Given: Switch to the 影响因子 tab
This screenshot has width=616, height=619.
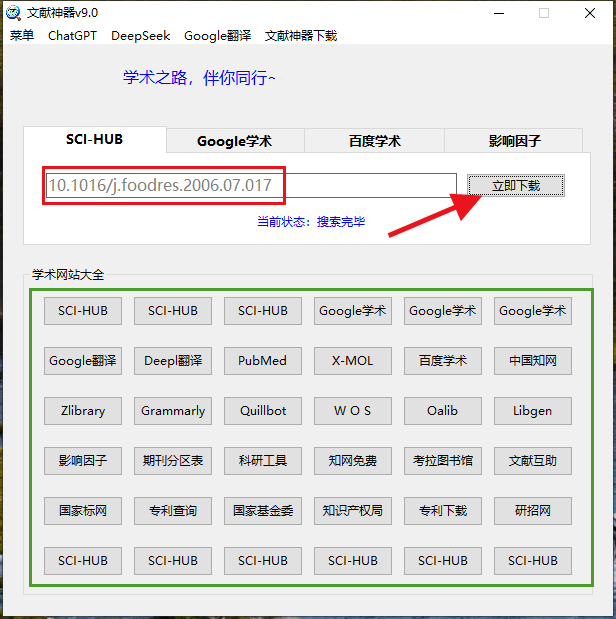Looking at the screenshot, I should pos(514,141).
